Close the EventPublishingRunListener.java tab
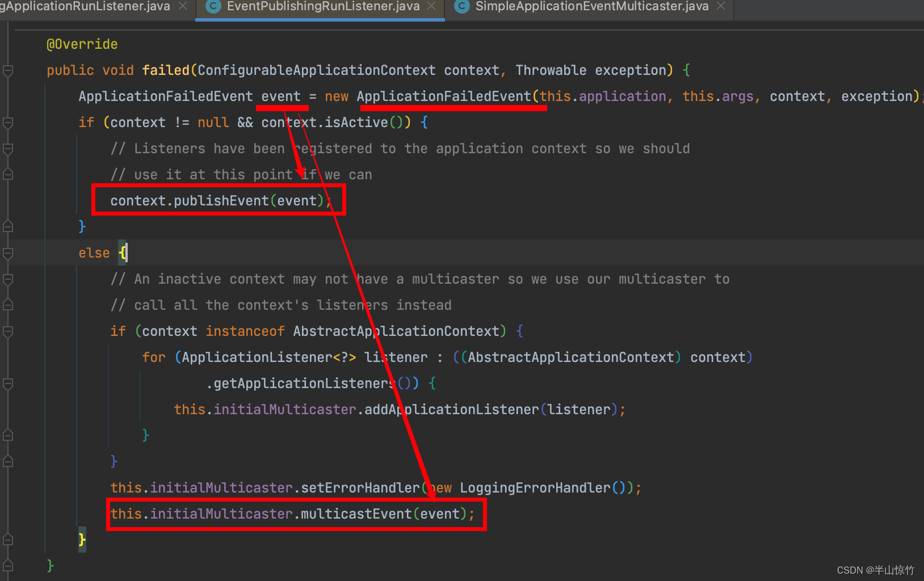Image resolution: width=924 pixels, height=581 pixels. [431, 6]
